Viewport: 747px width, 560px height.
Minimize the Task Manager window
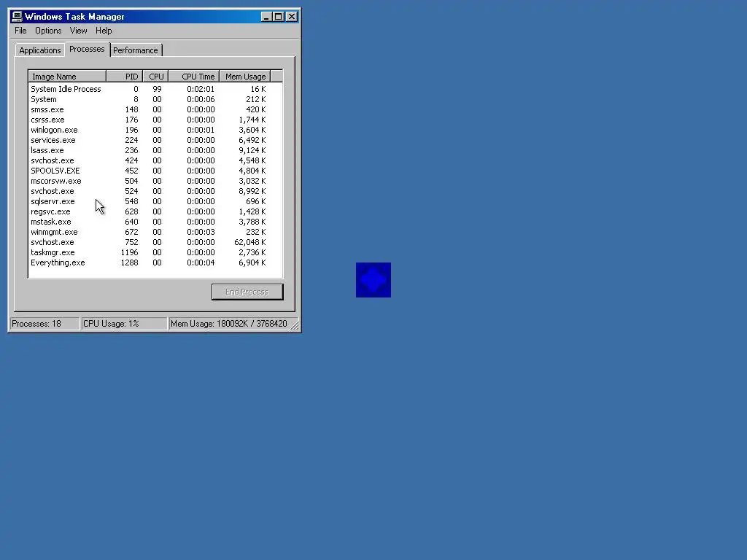(x=266, y=17)
